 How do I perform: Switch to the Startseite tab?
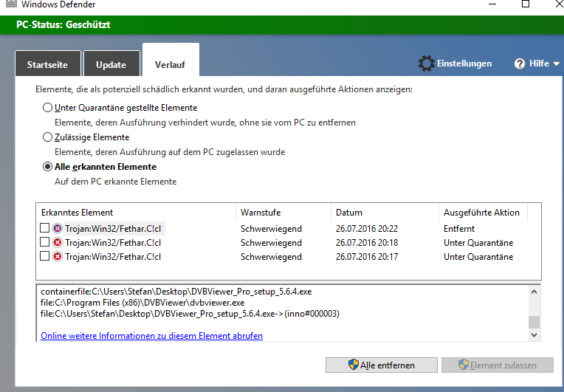point(47,65)
